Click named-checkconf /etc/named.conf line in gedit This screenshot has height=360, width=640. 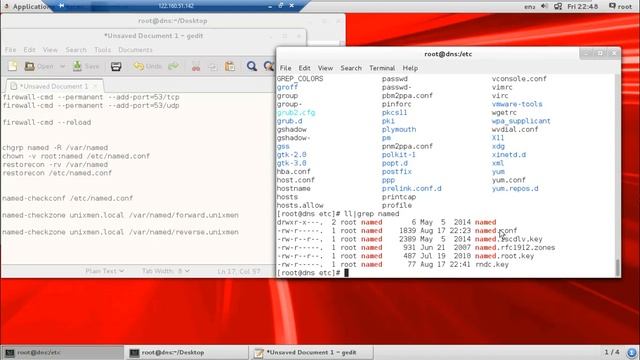(x=67, y=198)
